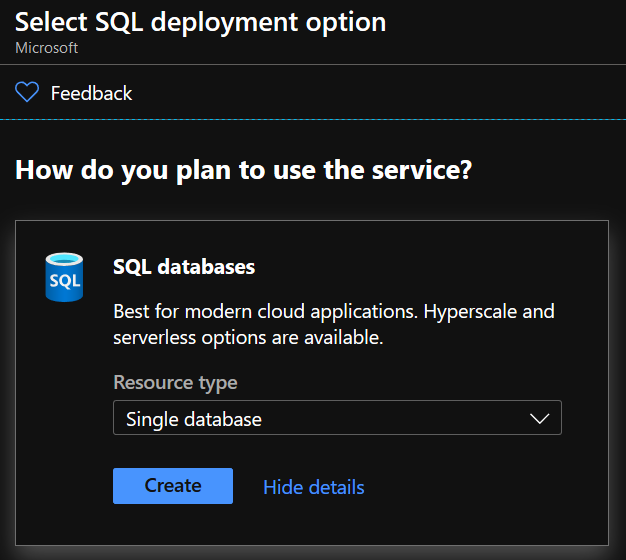Click the How do you plan question heading
Viewport: 626px width, 560px height.
(244, 171)
